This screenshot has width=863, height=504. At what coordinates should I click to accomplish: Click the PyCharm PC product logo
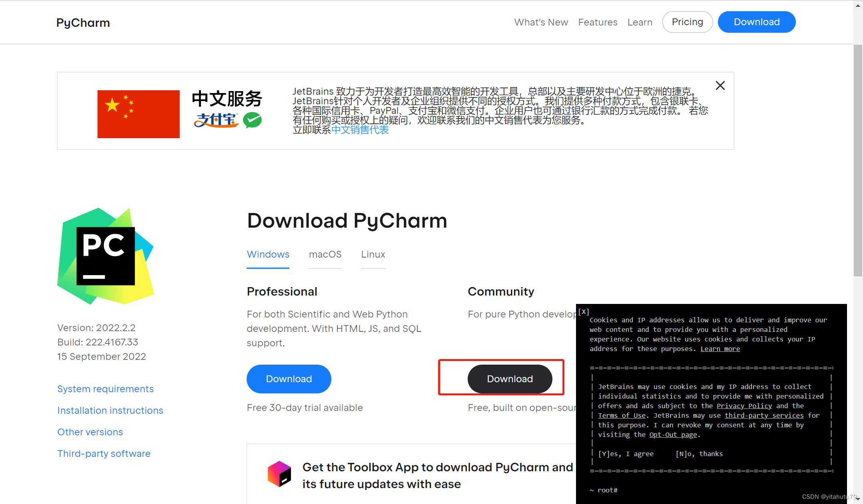[x=106, y=256]
